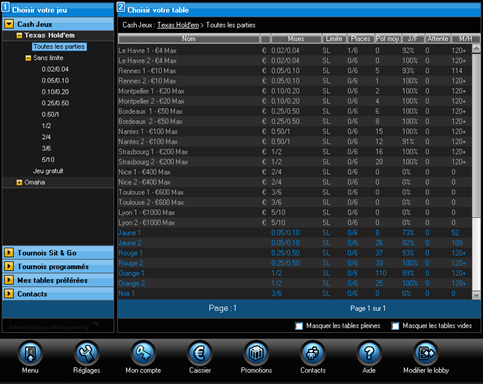Select Toutes les parties in tree
483x384 pixels.
click(59, 47)
